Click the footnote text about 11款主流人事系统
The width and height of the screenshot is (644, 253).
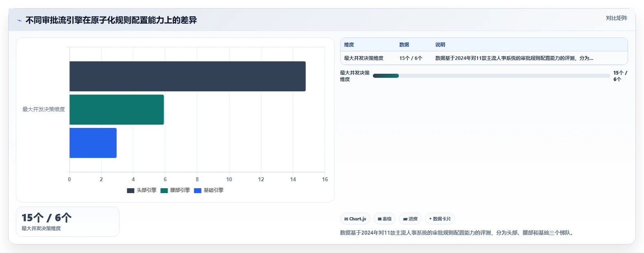(x=458, y=233)
